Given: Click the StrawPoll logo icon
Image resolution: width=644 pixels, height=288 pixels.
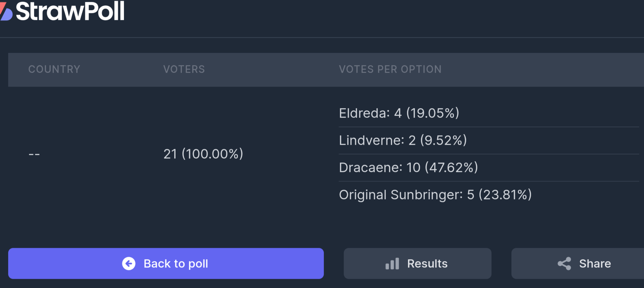Looking at the screenshot, I should coord(6,11).
